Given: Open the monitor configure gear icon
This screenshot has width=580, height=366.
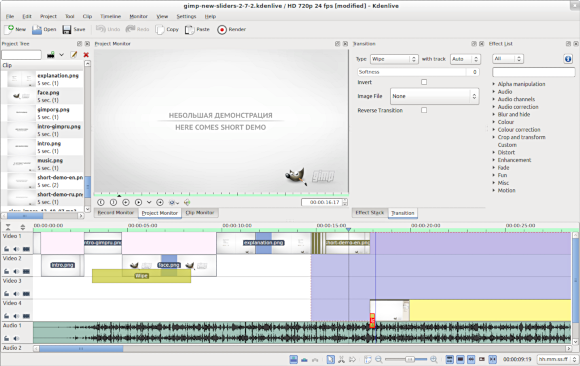Looking at the screenshot, I should 172,202.
